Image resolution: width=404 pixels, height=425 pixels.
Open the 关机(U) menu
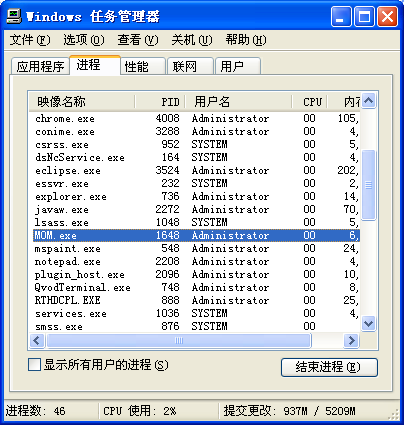tap(192, 40)
